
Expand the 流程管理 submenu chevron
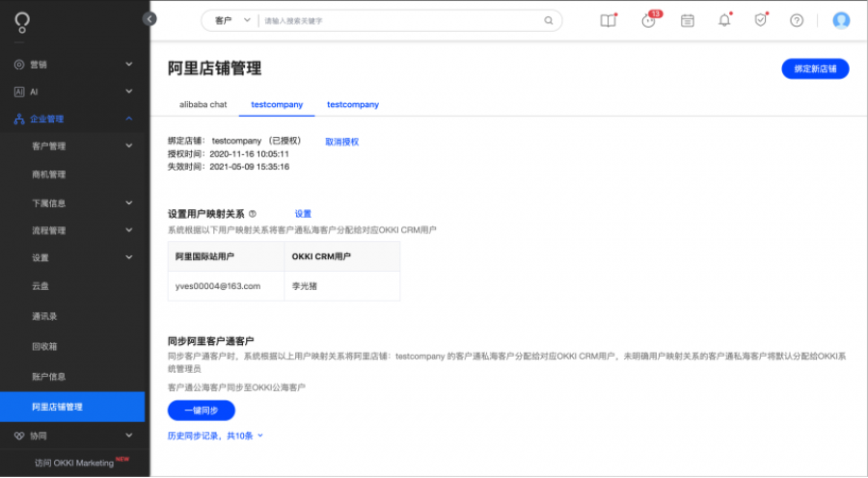click(x=129, y=230)
